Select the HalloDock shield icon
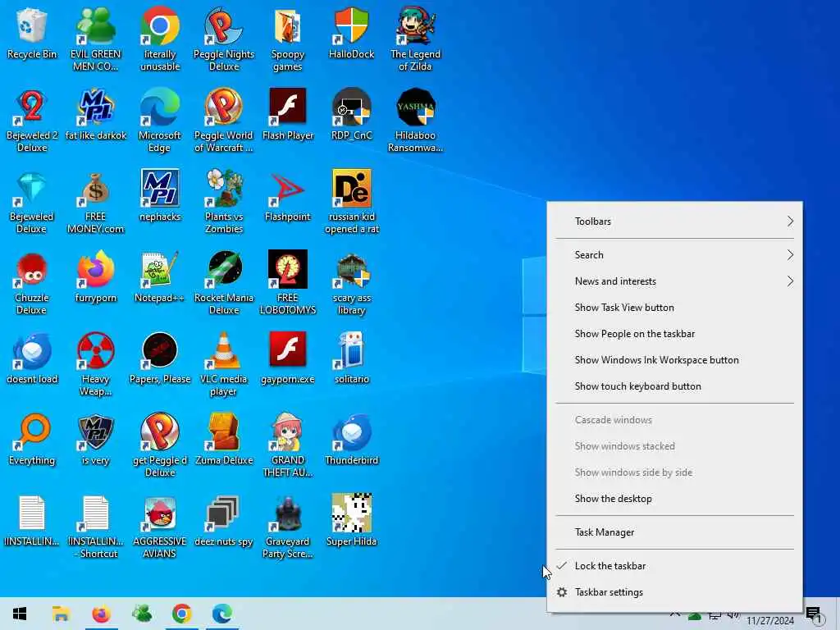This screenshot has height=630, width=840. click(x=351, y=34)
